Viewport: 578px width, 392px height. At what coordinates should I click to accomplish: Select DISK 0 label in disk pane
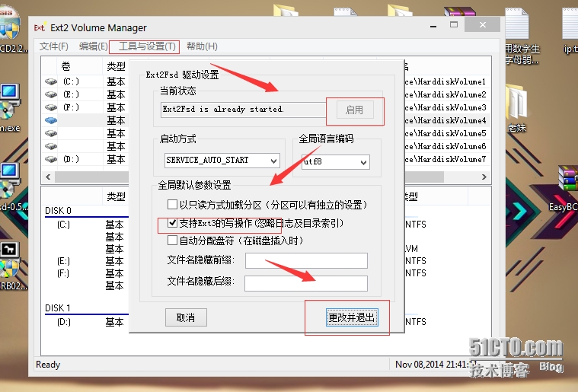(x=58, y=210)
